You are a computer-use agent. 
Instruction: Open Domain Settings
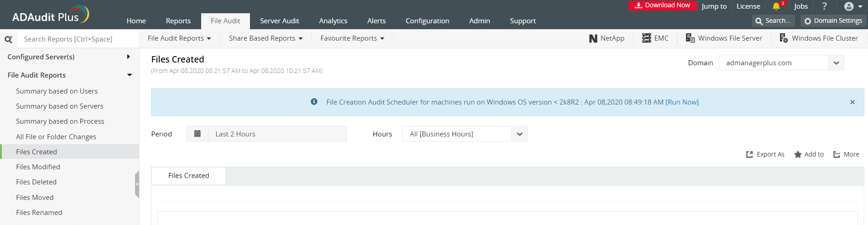tap(833, 21)
